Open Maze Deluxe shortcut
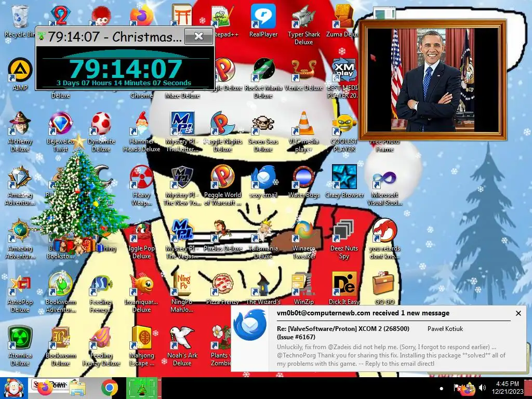Screen dimensions: 532x399 click(182, 96)
